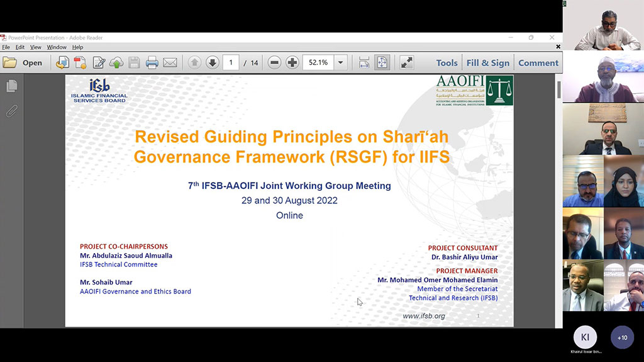This screenshot has width=644, height=362.
Task: Click the zoom out minus button
Action: (x=274, y=62)
